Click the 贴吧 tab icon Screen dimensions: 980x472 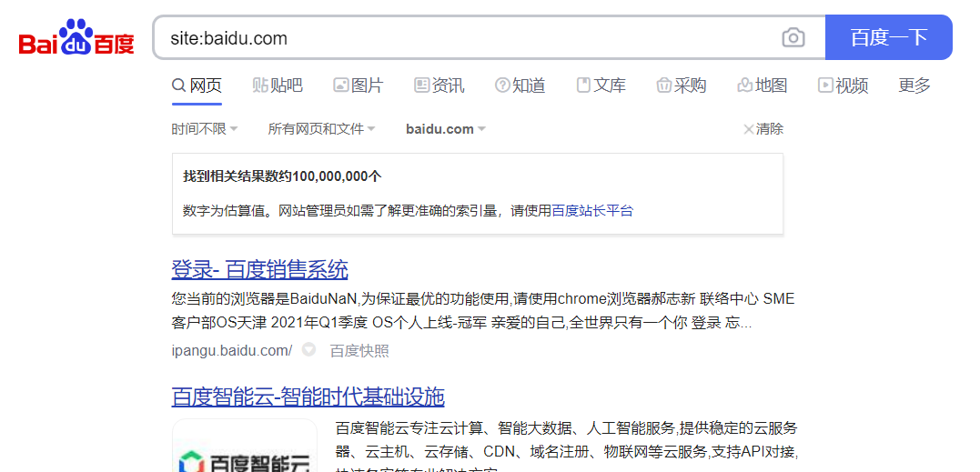260,85
